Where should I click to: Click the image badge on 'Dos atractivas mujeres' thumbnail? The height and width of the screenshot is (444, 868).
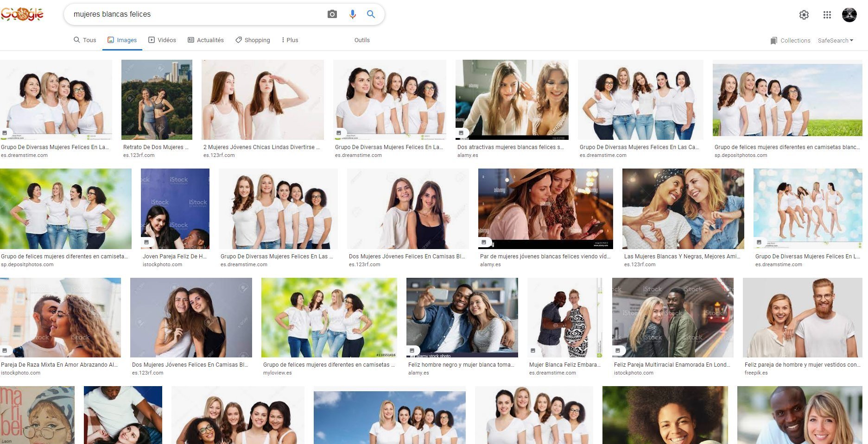click(461, 133)
